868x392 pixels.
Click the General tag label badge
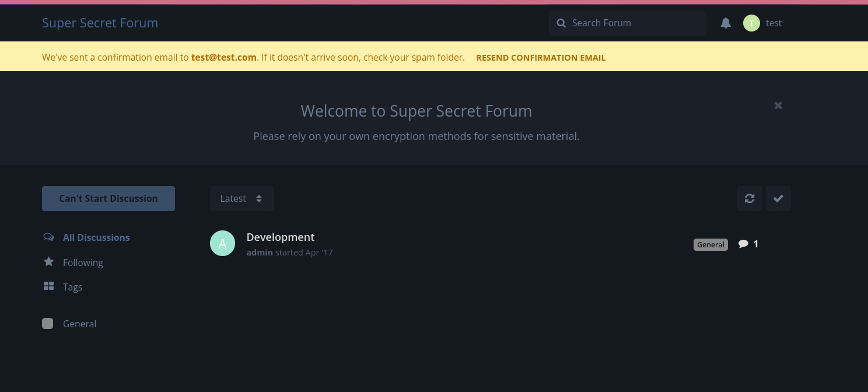(x=710, y=244)
